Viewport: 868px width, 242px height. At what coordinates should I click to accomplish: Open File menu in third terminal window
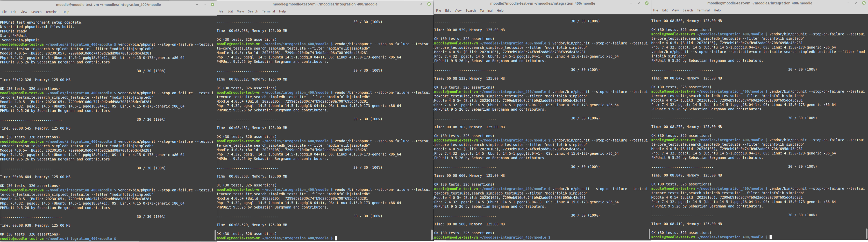(438, 11)
